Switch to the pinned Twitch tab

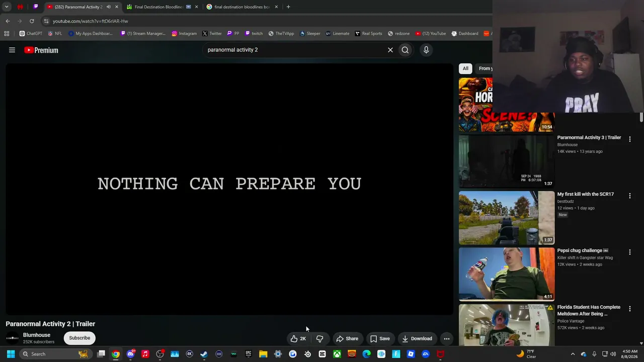pyautogui.click(x=36, y=7)
